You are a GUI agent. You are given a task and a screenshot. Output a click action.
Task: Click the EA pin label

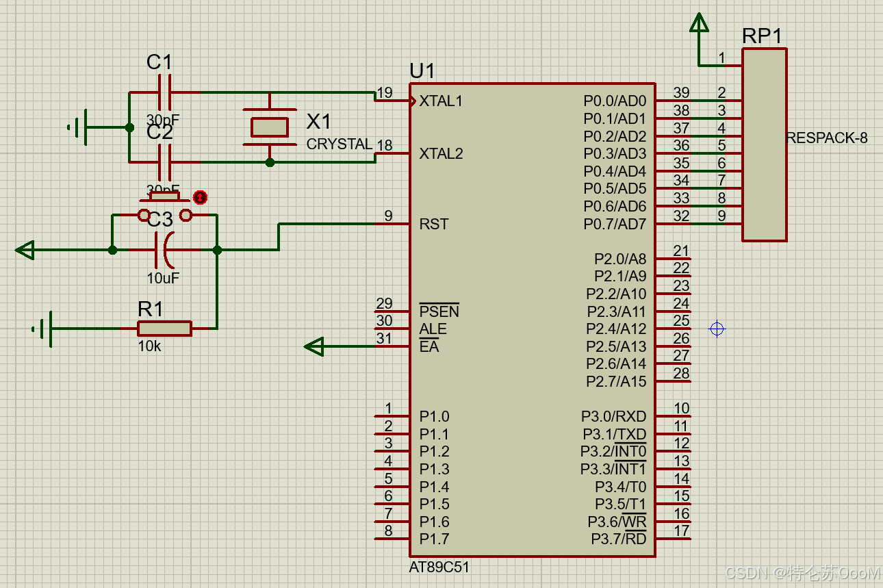(428, 346)
